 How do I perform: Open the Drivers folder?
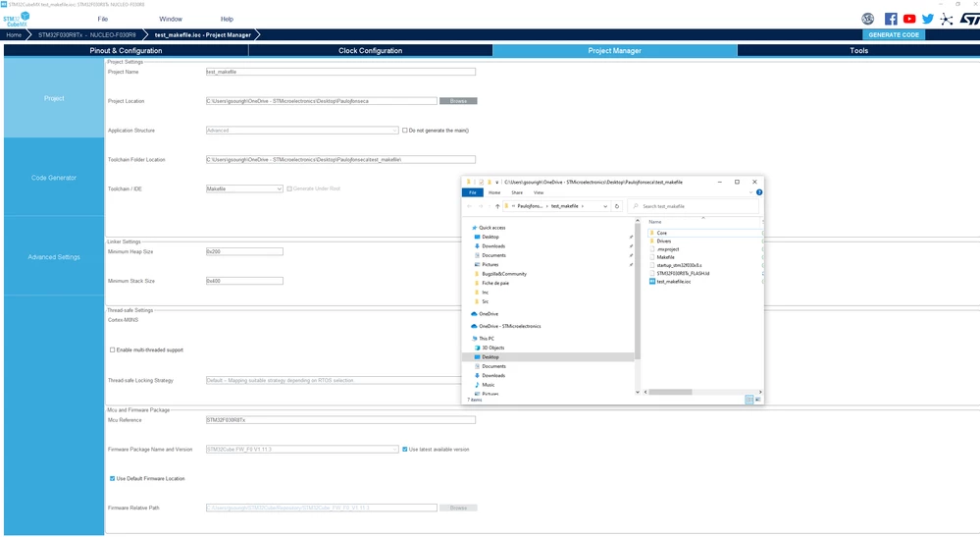point(664,241)
